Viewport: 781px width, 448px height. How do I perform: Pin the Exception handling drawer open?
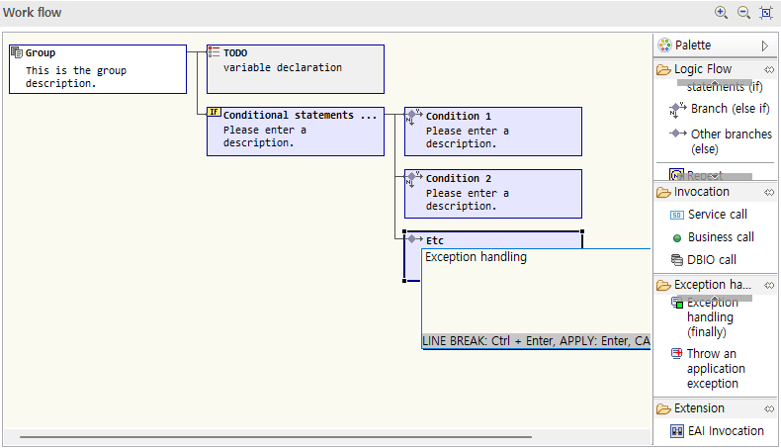point(769,285)
